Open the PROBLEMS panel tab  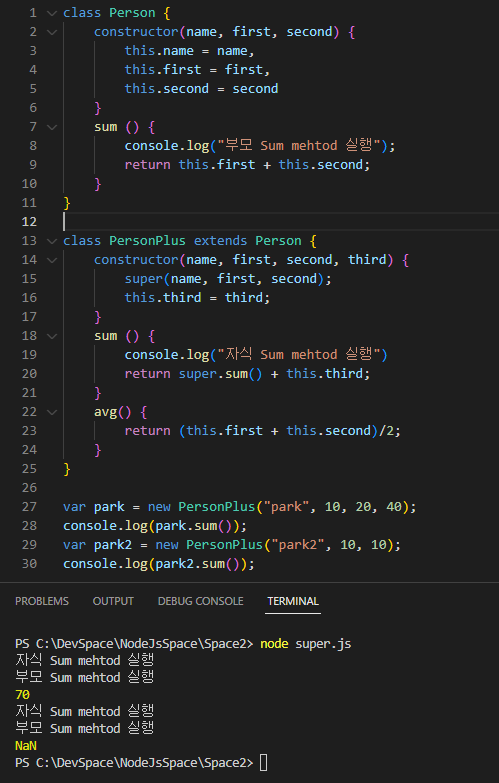(x=42, y=601)
